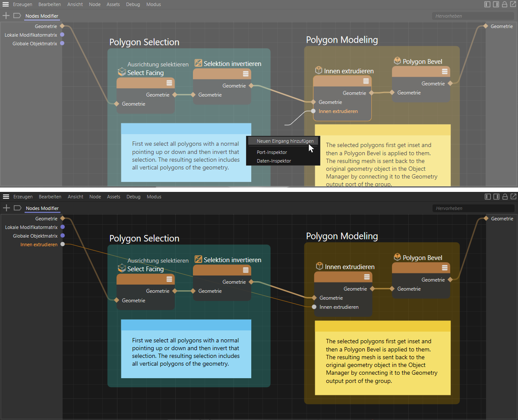This screenshot has height=420, width=518.
Task: Click the Hervorheben search field in upper editor
Action: (x=473, y=16)
